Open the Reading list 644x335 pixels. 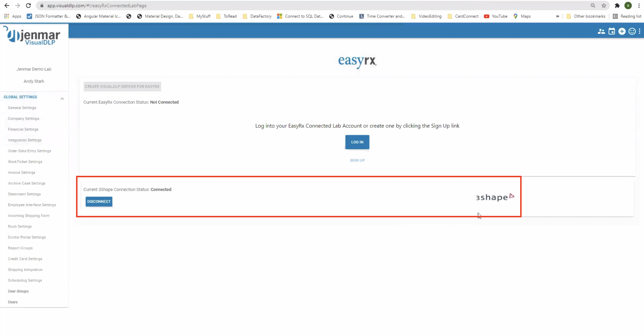(x=627, y=16)
